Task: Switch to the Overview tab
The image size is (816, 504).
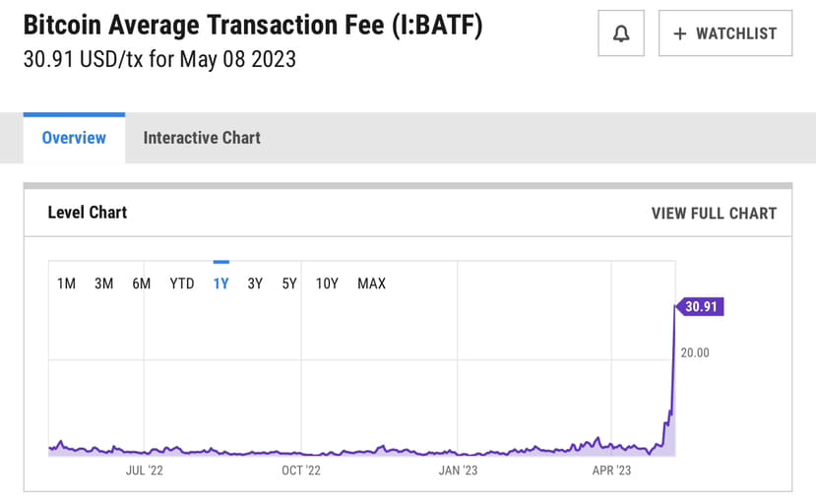Action: (74, 138)
